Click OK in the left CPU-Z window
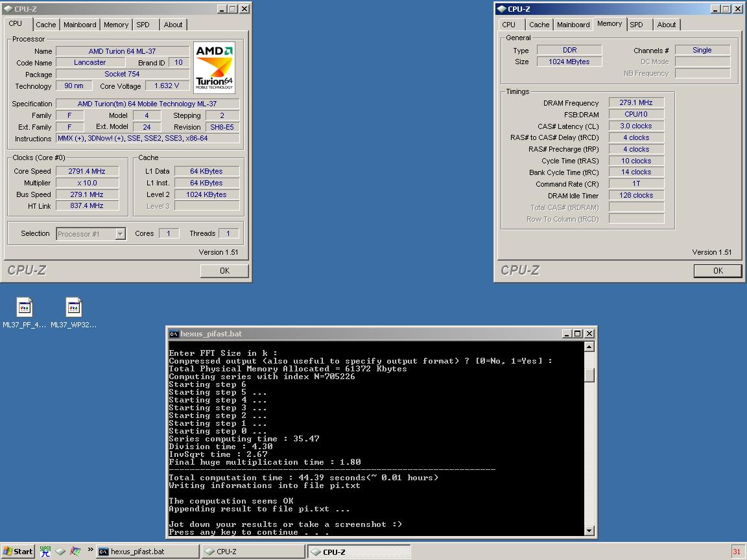 point(224,270)
